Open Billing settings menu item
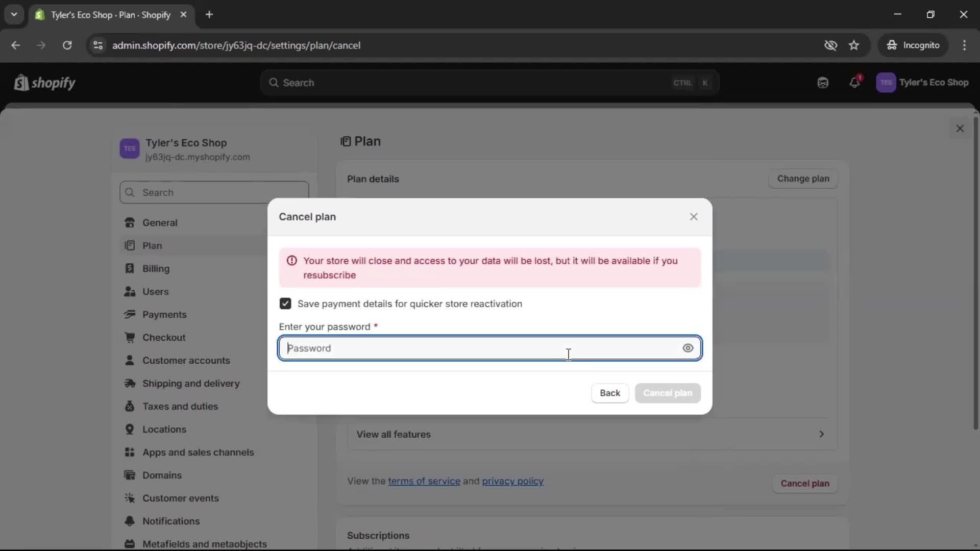This screenshot has width=980, height=551. (x=156, y=268)
